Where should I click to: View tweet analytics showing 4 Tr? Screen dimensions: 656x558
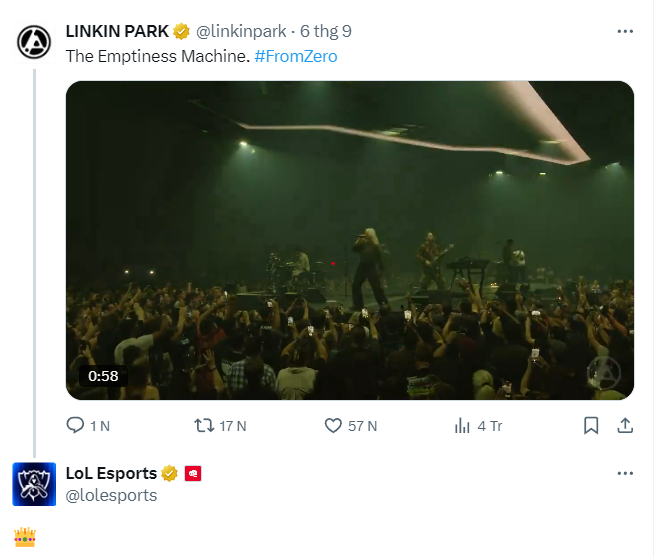pos(478,426)
